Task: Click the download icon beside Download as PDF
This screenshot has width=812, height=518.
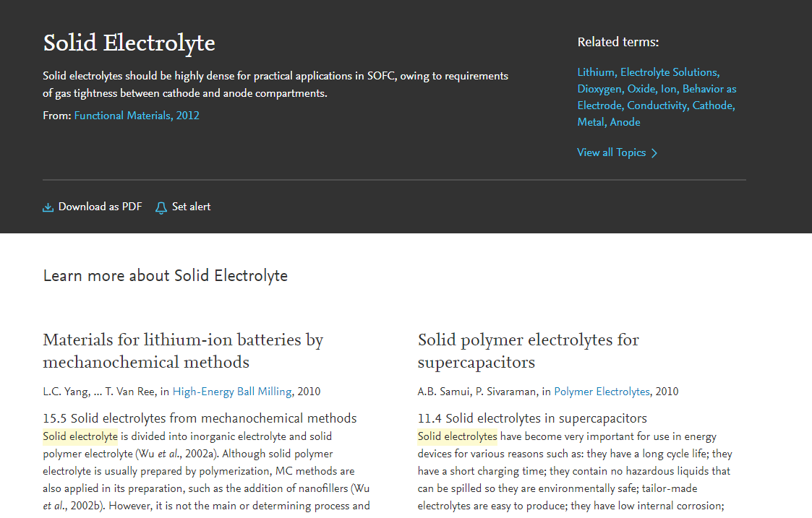Action: pos(48,207)
